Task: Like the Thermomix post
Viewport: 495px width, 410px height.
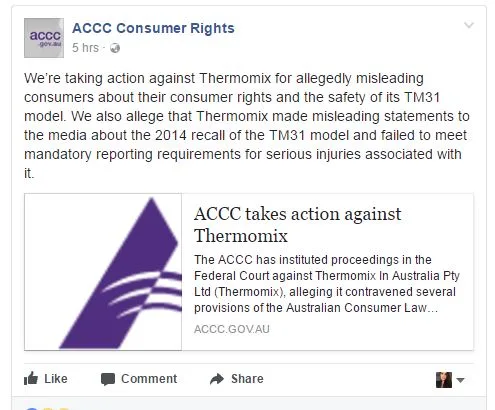Action: (x=46, y=379)
